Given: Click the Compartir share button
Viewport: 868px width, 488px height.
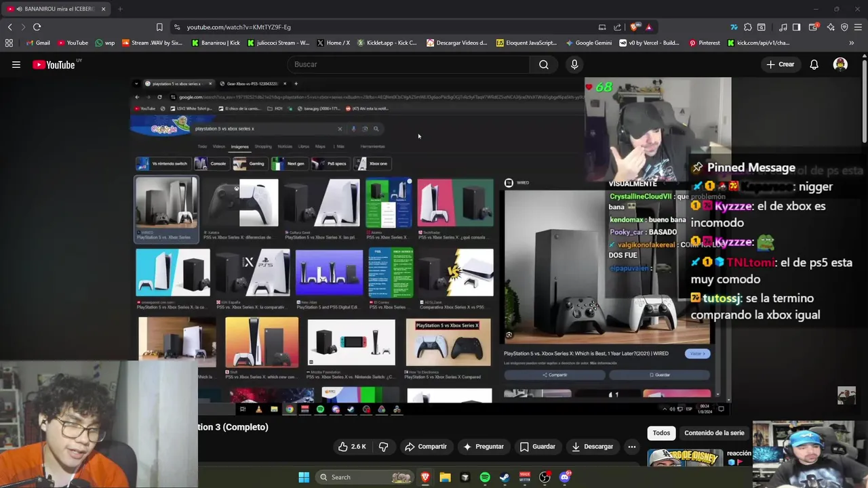Looking at the screenshot, I should coord(426,447).
